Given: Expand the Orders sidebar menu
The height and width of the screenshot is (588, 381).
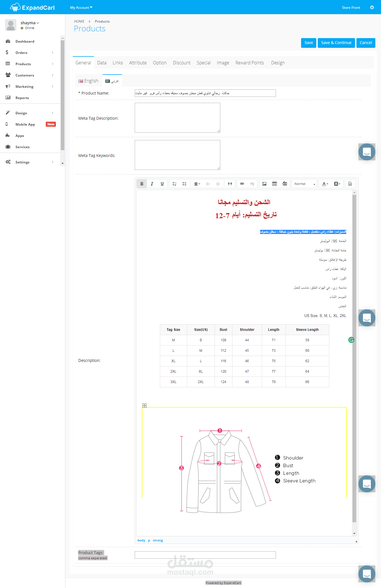Looking at the screenshot, I should pos(30,53).
